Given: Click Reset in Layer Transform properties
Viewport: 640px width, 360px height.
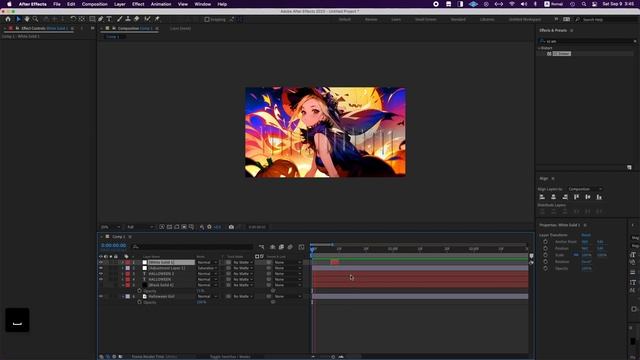Looking at the screenshot, I should pos(586,235).
